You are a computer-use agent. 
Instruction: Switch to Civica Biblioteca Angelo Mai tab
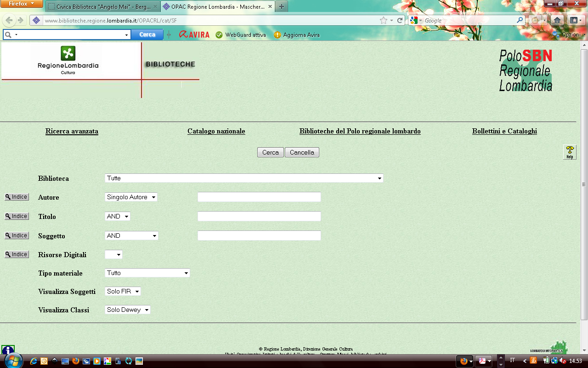(x=102, y=7)
